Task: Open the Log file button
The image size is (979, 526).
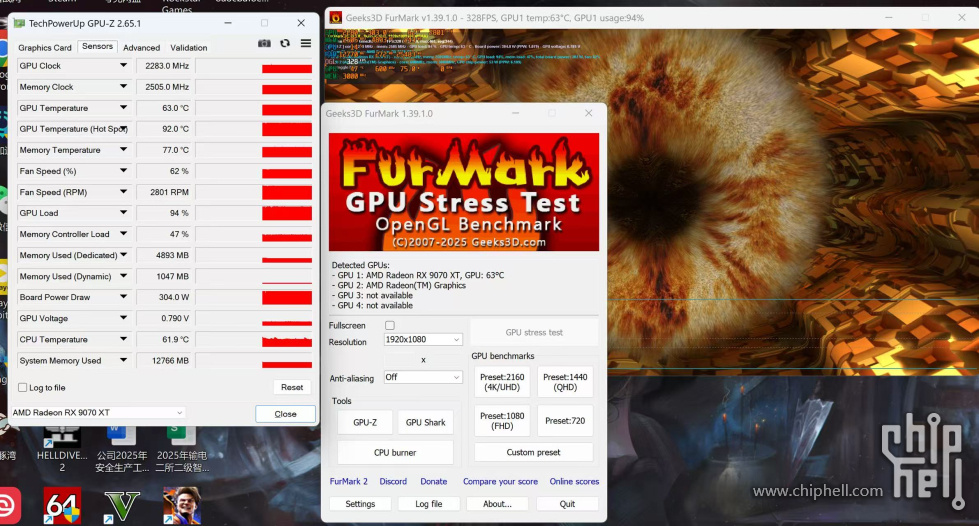Action: click(429, 504)
